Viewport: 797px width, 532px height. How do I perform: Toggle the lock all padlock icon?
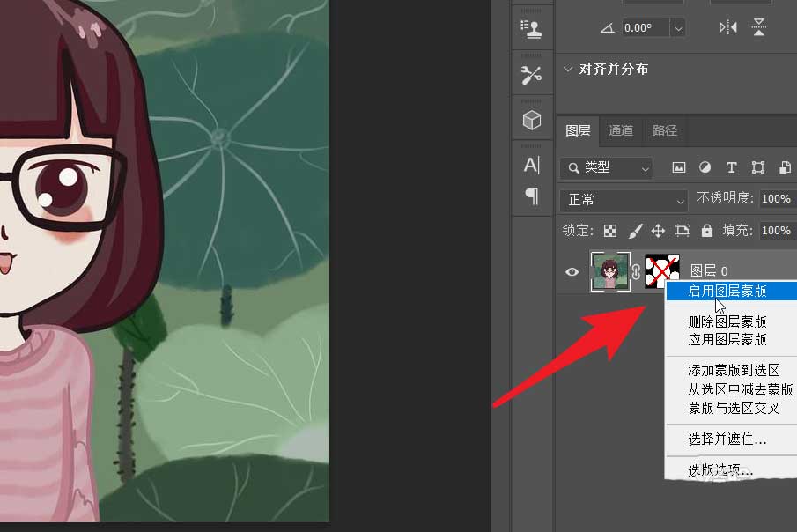pyautogui.click(x=707, y=231)
